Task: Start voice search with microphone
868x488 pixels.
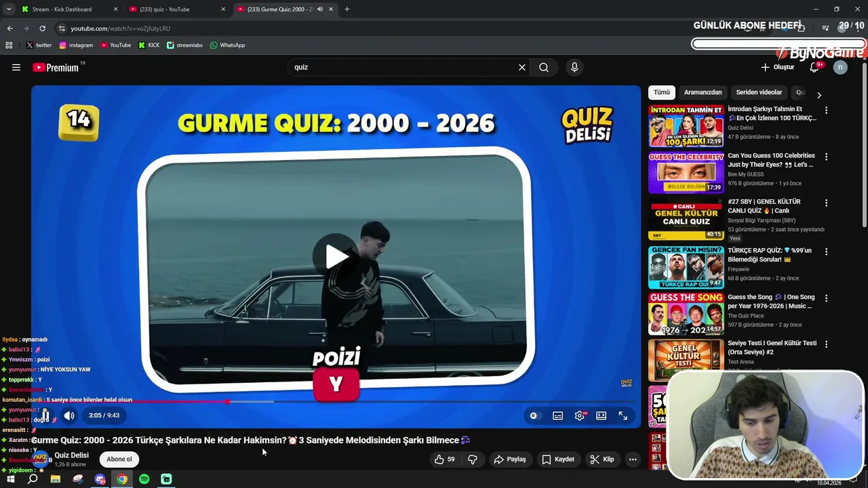Action: pyautogui.click(x=574, y=67)
